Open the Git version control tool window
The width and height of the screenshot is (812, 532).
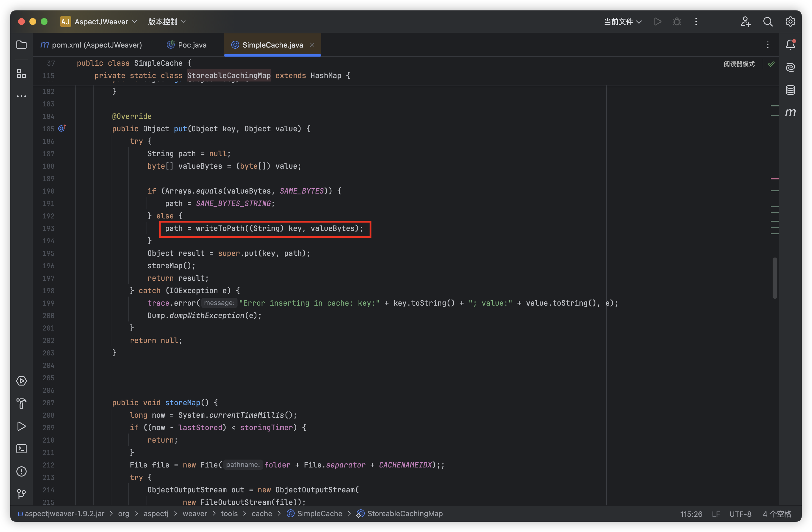coord(21,494)
